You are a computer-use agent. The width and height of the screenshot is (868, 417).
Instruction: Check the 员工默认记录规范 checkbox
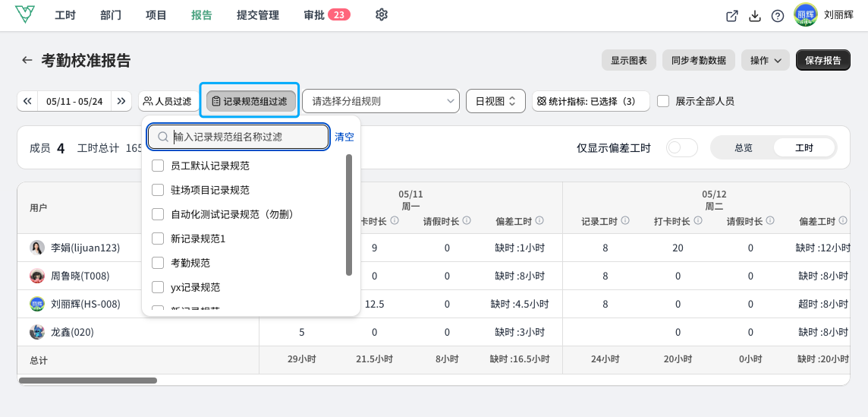click(158, 166)
